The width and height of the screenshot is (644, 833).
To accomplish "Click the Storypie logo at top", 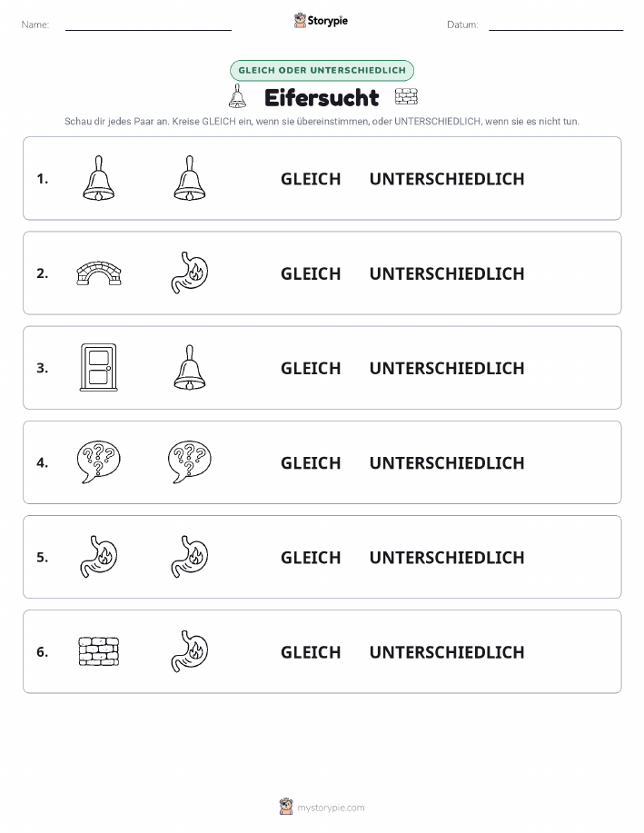I will [321, 21].
